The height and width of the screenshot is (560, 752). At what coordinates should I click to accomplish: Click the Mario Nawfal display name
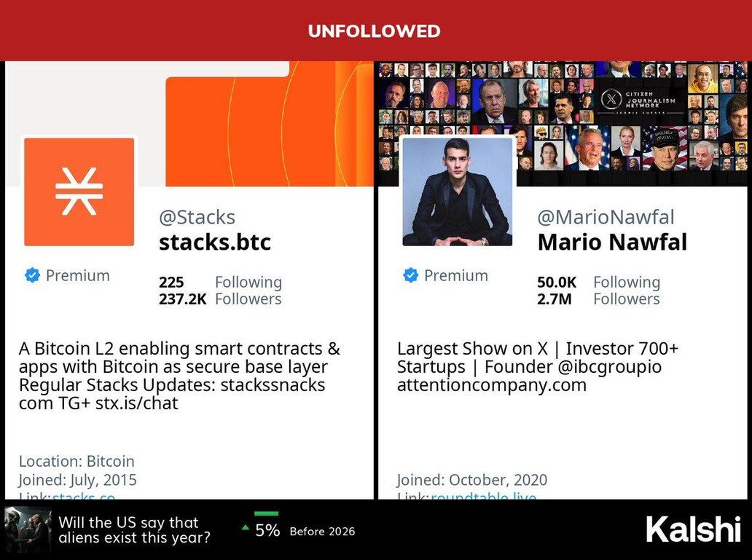tap(612, 242)
